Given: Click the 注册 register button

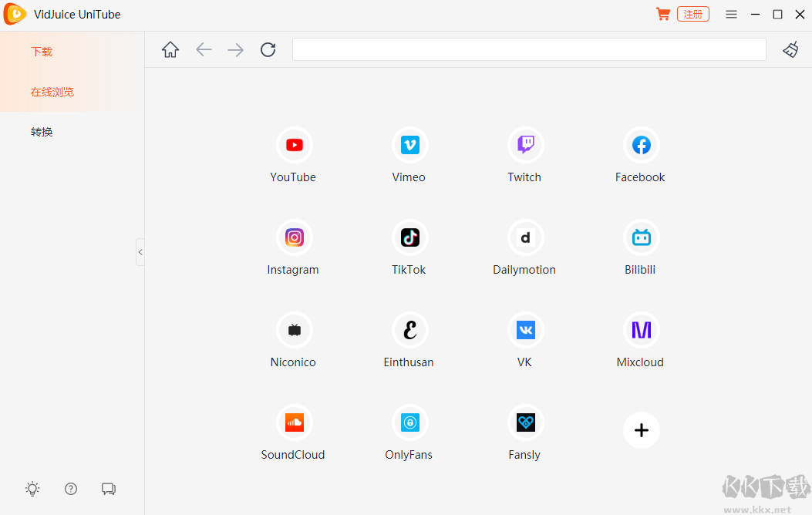Looking at the screenshot, I should coord(692,14).
